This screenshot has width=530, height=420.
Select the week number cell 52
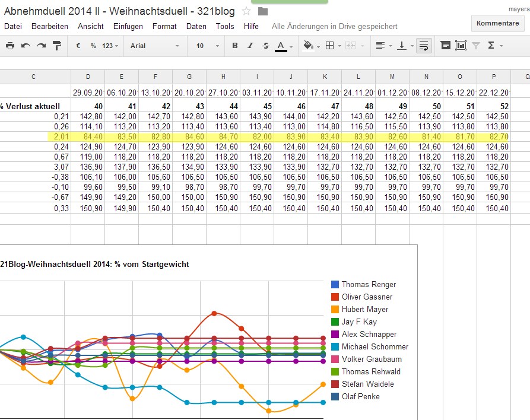494,106
